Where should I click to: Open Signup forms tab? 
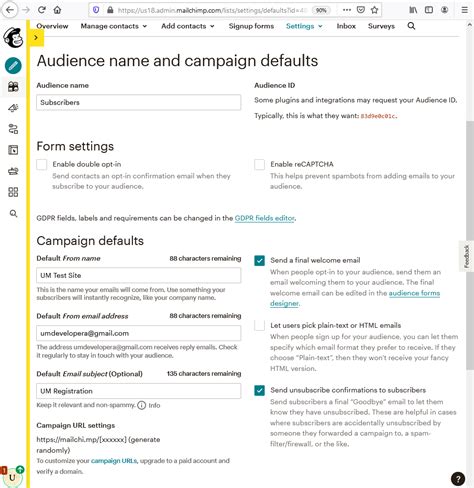251,26
